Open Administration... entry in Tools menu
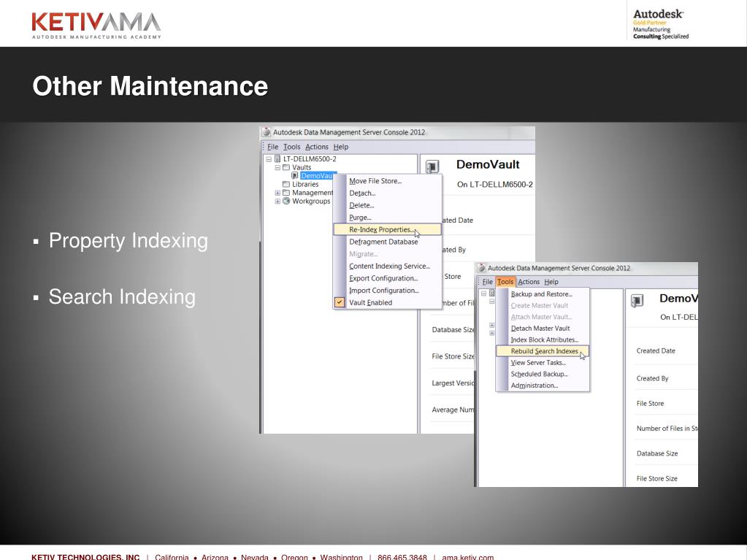This screenshot has height=560, width=747. tap(543, 386)
